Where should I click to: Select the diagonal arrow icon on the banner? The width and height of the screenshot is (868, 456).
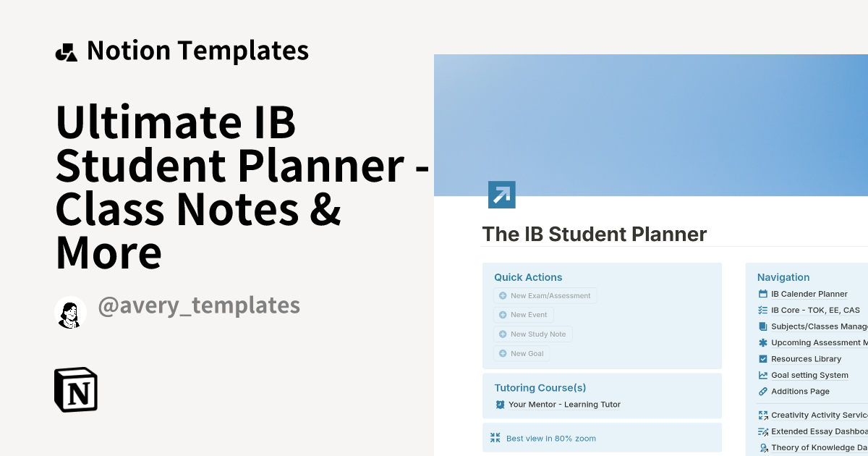tap(501, 194)
